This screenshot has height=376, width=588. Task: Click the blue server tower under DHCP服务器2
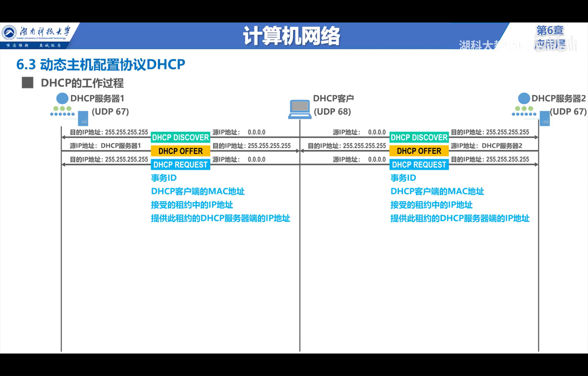pyautogui.click(x=545, y=118)
